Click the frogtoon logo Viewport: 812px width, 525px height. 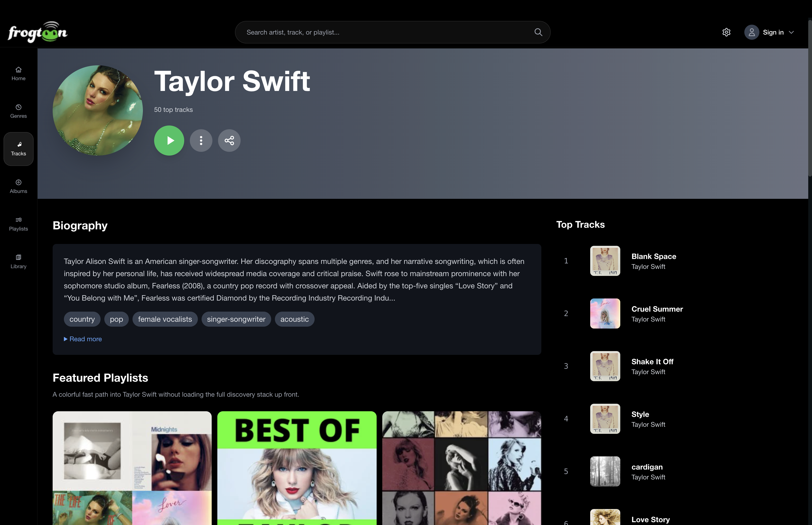[x=38, y=32]
